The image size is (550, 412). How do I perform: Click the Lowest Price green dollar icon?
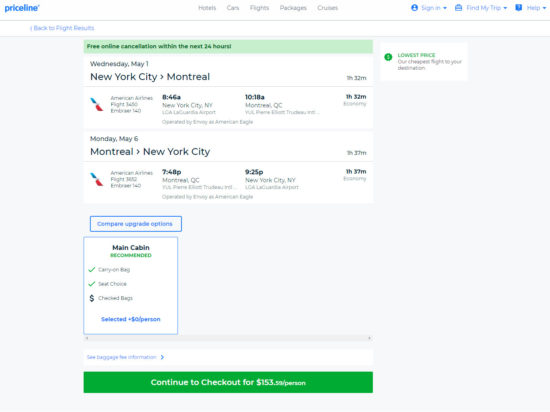pos(388,57)
